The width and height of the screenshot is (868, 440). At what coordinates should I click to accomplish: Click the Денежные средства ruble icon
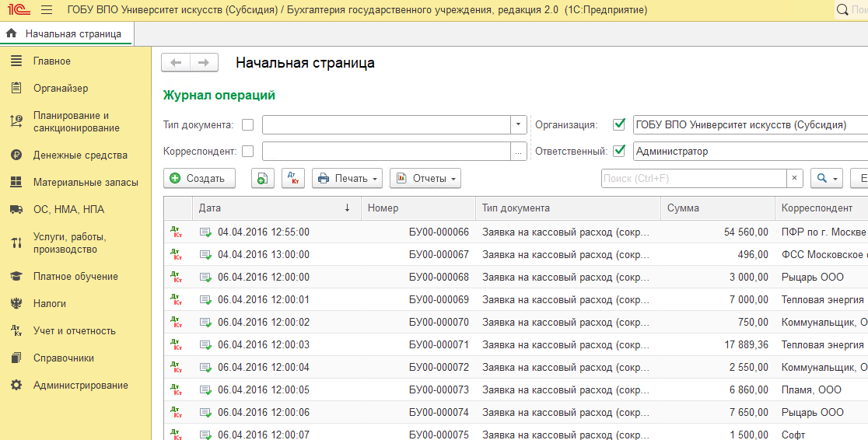click(x=16, y=155)
